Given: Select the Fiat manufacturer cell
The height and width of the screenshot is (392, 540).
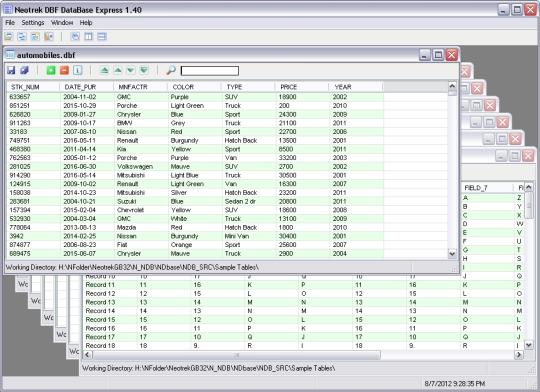Looking at the screenshot, I should [x=141, y=245].
